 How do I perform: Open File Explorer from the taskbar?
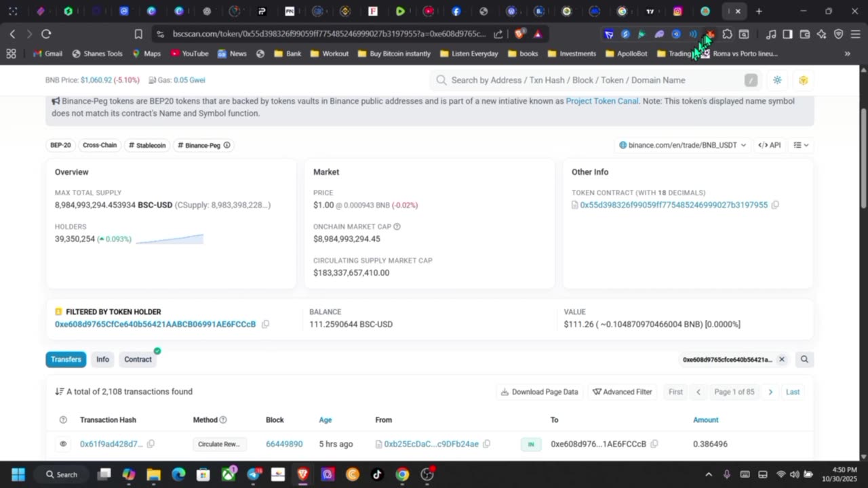(153, 474)
